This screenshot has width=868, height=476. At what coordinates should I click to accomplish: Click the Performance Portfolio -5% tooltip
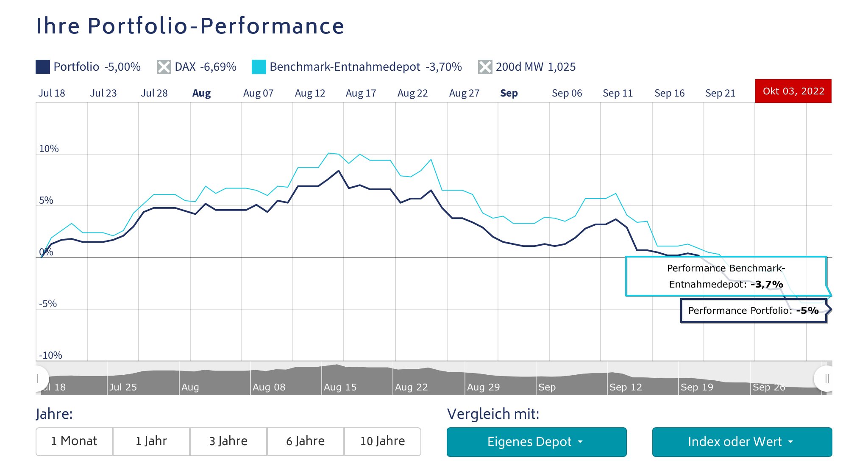753,311
